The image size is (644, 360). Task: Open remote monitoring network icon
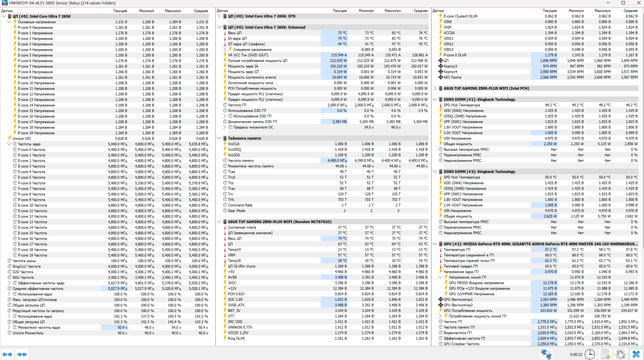pos(546,354)
